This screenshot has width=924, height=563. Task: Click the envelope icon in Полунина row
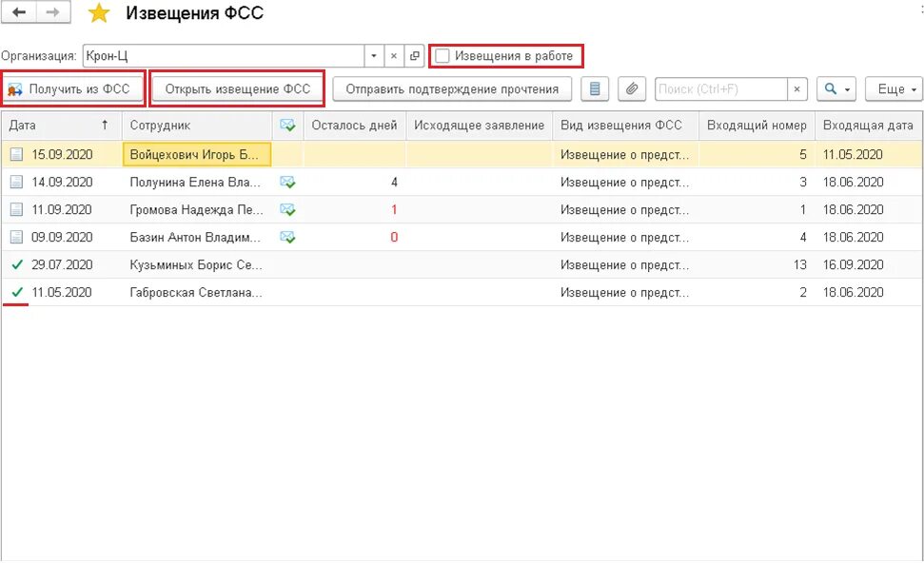pyautogui.click(x=287, y=182)
